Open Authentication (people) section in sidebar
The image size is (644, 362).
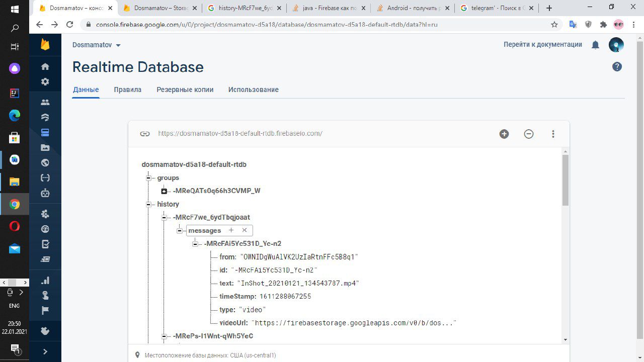[x=45, y=103]
